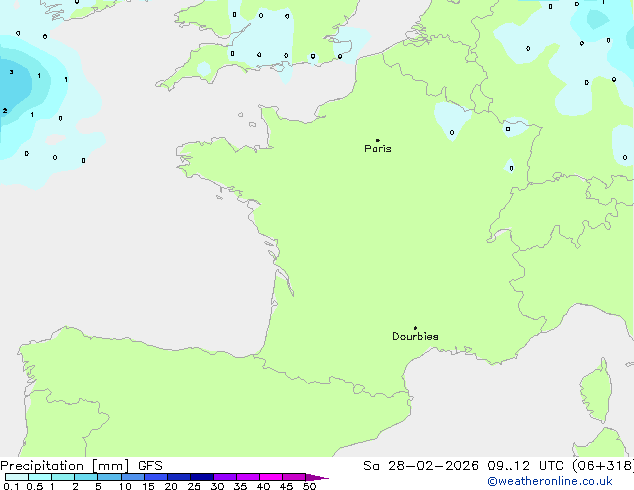
Task: Click the Dourbies location marker dot
Action: (415, 328)
